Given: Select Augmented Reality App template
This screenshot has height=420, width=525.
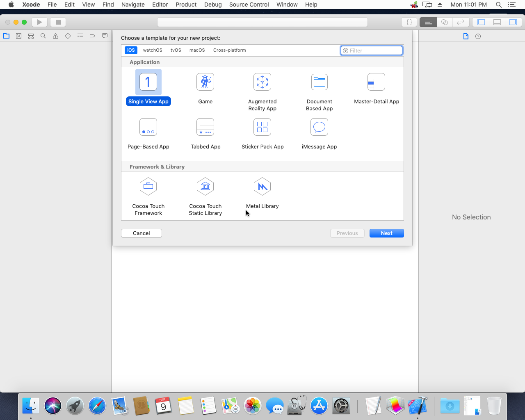Looking at the screenshot, I should point(262,92).
